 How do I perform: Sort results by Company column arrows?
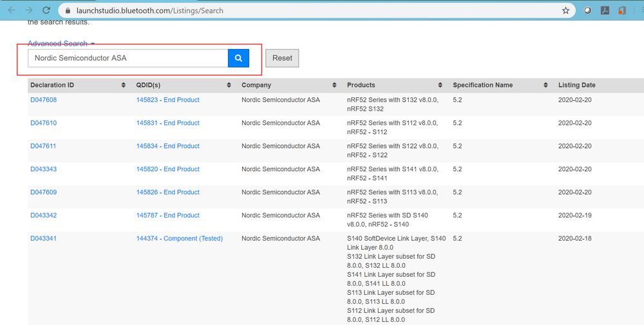click(x=334, y=85)
